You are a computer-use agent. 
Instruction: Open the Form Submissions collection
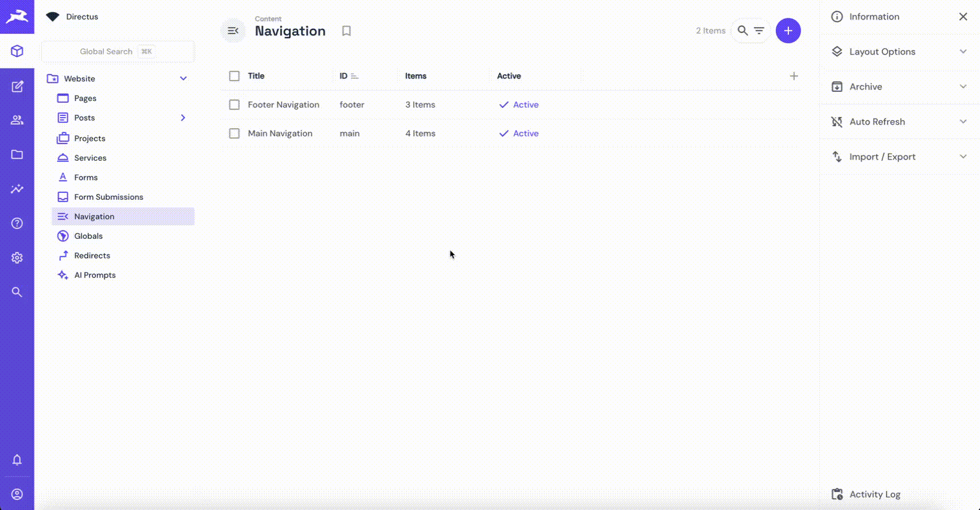[108, 197]
